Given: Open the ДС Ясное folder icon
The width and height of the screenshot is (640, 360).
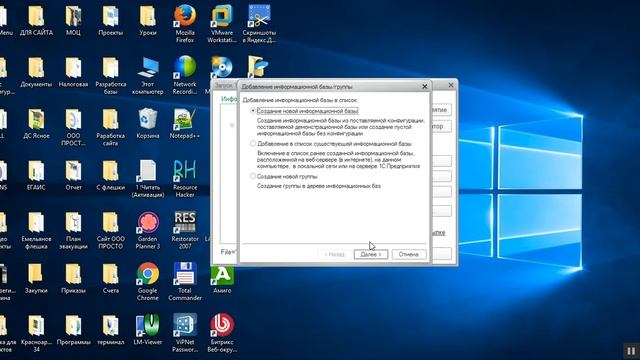Looking at the screenshot, I should pyautogui.click(x=36, y=120).
